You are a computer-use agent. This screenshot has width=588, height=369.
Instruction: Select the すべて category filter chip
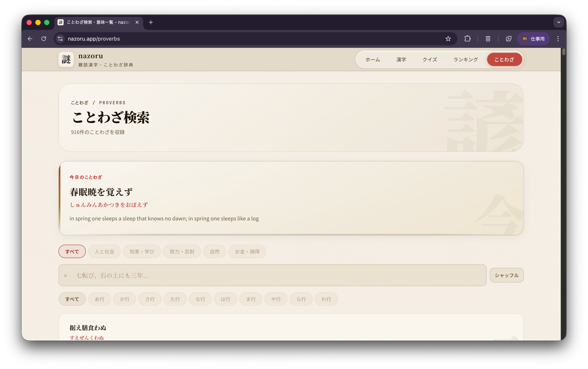click(x=72, y=252)
